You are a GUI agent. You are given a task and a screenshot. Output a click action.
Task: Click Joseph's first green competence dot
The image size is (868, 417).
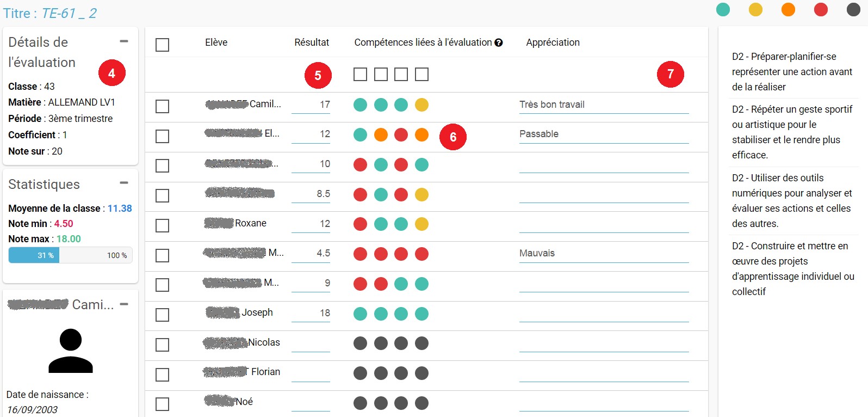tap(360, 314)
